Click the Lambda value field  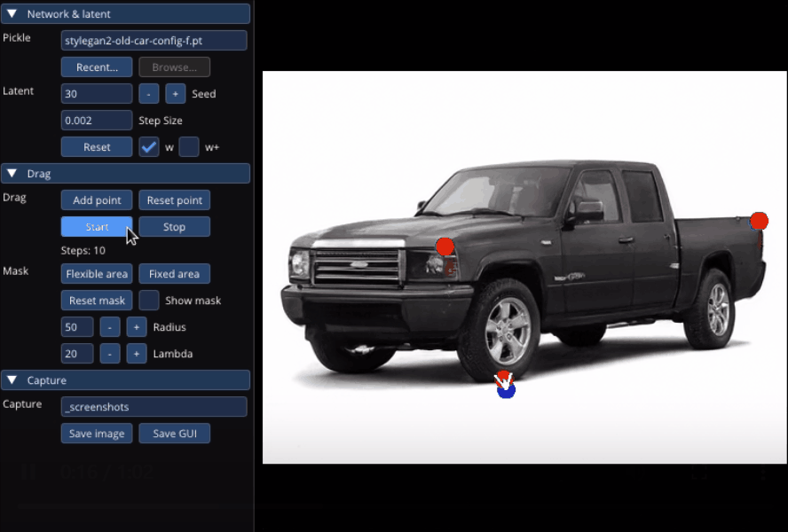pyautogui.click(x=77, y=354)
